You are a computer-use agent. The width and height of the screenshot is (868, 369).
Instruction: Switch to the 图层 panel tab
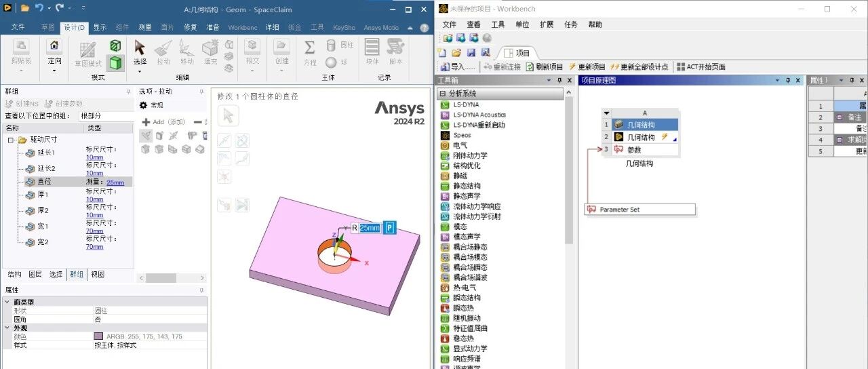pyautogui.click(x=35, y=274)
